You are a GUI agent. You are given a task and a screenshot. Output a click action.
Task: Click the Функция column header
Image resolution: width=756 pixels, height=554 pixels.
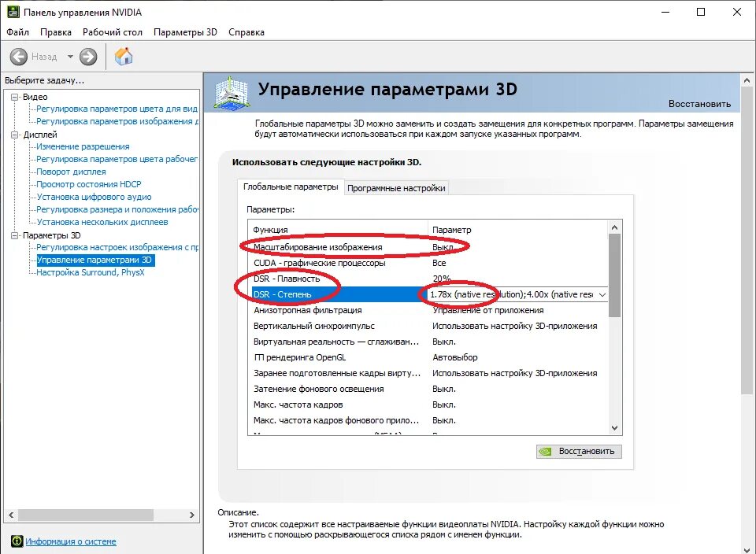[x=338, y=230]
